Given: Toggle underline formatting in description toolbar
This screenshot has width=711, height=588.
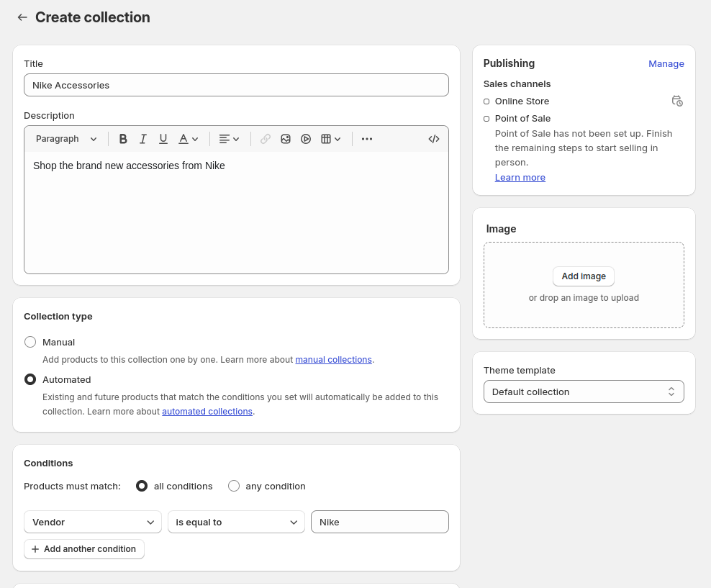Looking at the screenshot, I should click(163, 139).
